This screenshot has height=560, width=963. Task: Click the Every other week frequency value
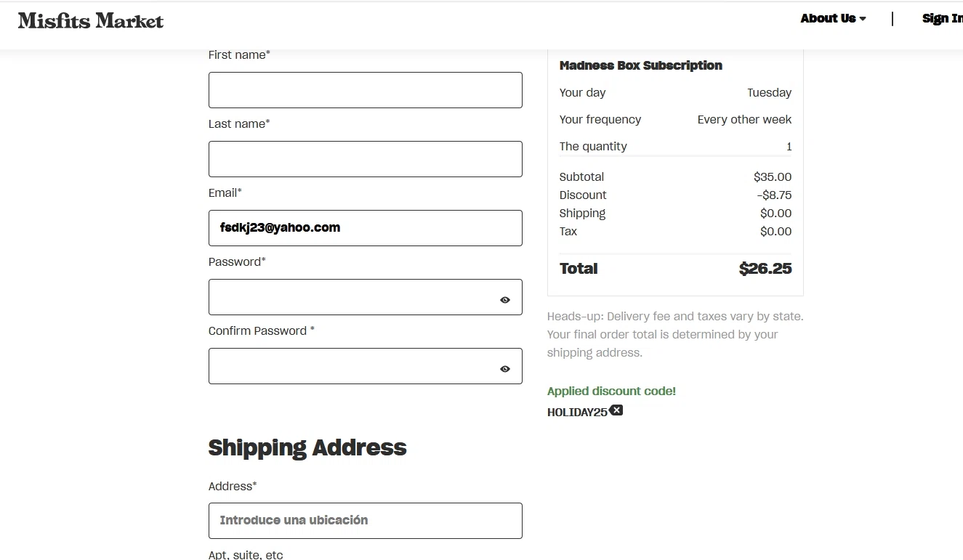point(744,120)
